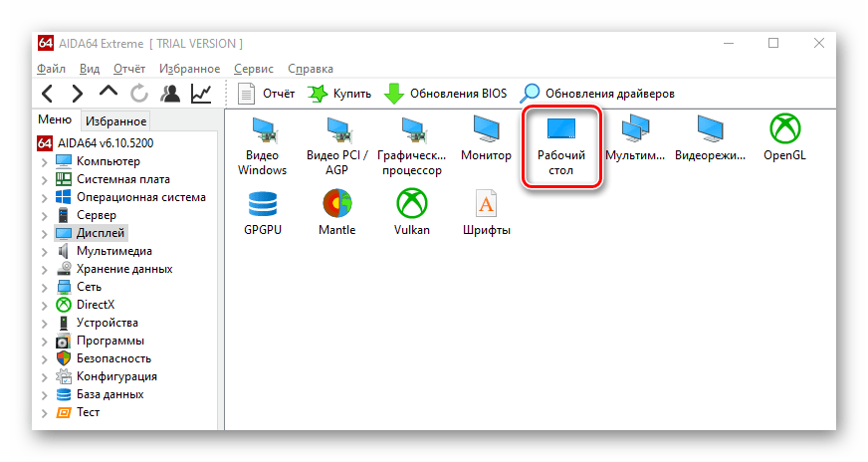Open the OpenGL icon
Screen dimensions: 868x462
click(x=785, y=139)
